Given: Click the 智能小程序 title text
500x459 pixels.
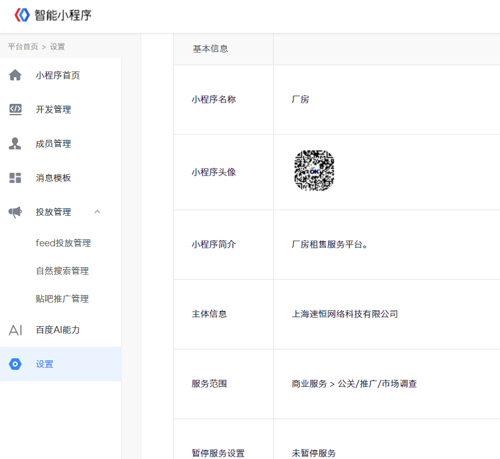Looking at the screenshot, I should tap(63, 15).
